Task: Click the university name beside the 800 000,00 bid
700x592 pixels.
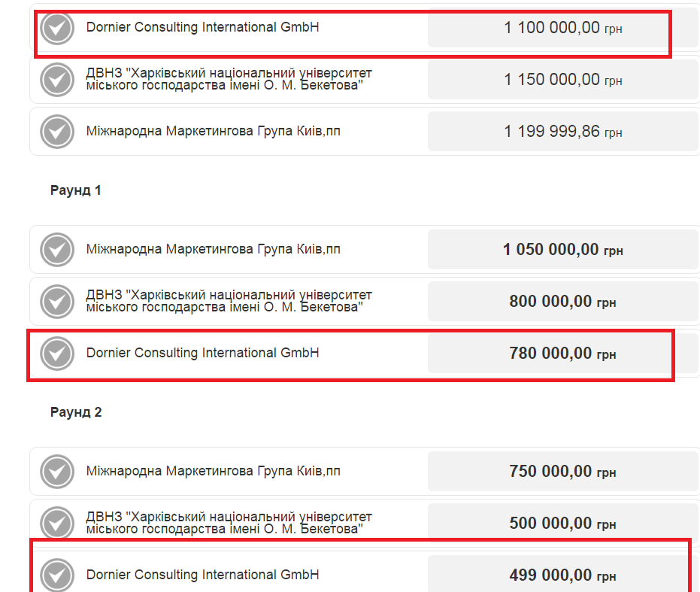Action: [229, 301]
